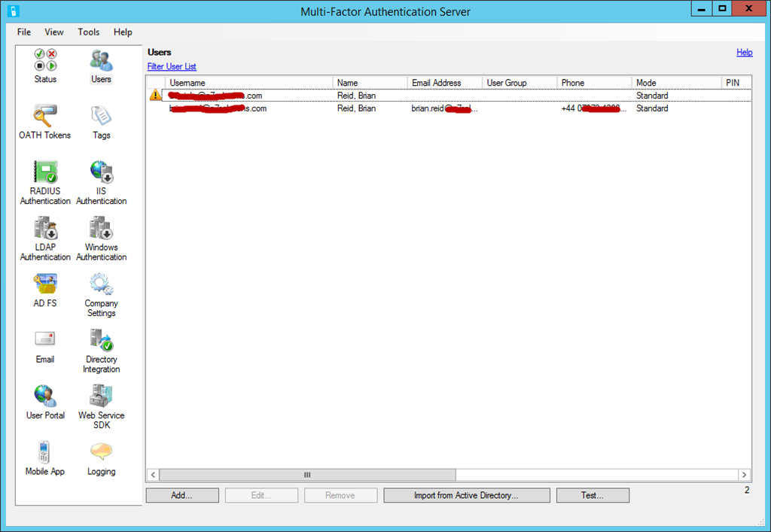
Task: Open the Email settings icon
Action: click(44, 346)
